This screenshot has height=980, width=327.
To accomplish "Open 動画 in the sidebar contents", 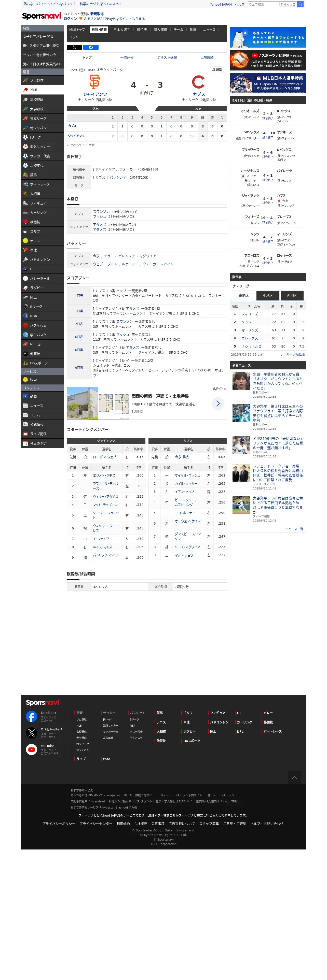I will point(42,396).
